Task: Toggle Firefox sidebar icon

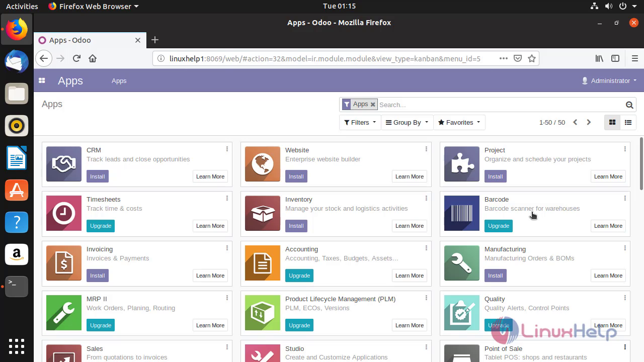Action: [x=615, y=58]
